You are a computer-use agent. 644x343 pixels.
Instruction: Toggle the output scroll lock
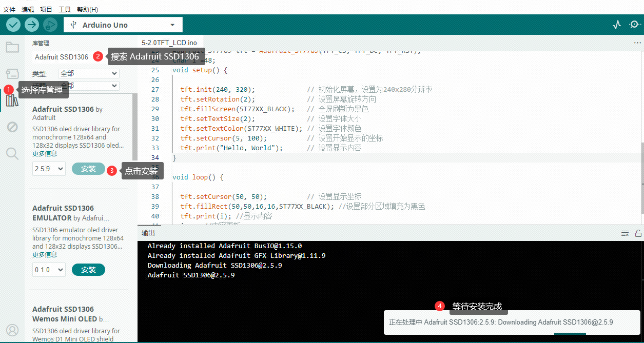(638, 233)
